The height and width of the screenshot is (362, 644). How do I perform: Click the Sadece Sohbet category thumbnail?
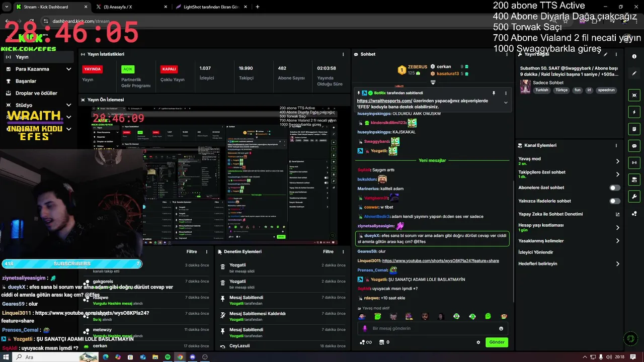[x=525, y=86]
